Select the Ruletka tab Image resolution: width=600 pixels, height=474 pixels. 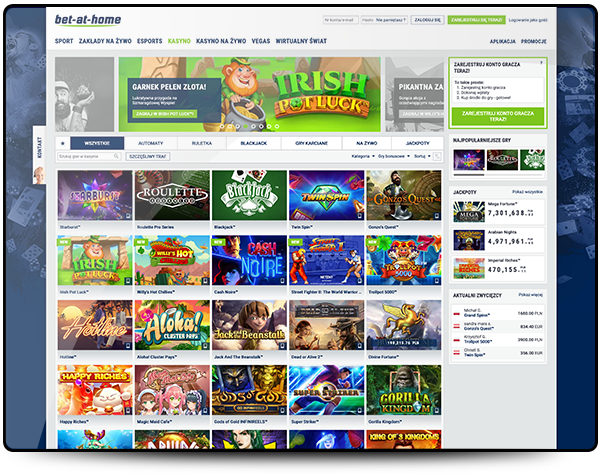click(202, 143)
